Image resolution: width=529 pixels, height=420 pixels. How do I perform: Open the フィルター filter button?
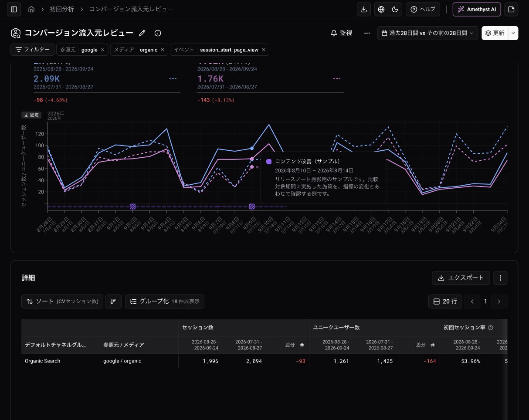(x=33, y=50)
